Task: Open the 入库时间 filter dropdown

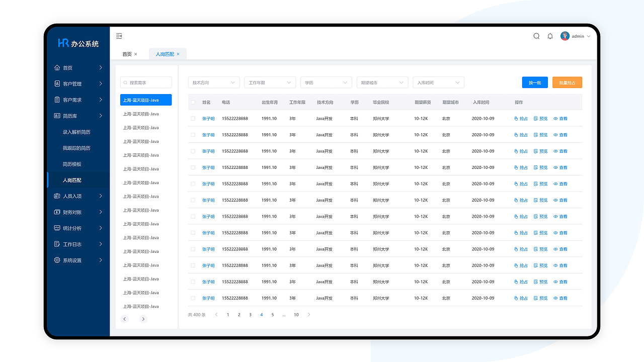Action: (439, 82)
